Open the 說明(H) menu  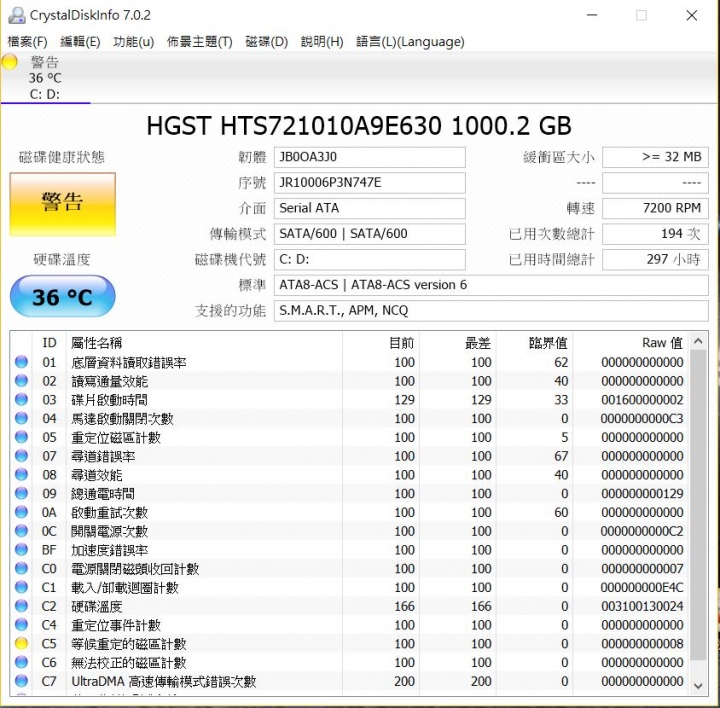(x=322, y=42)
